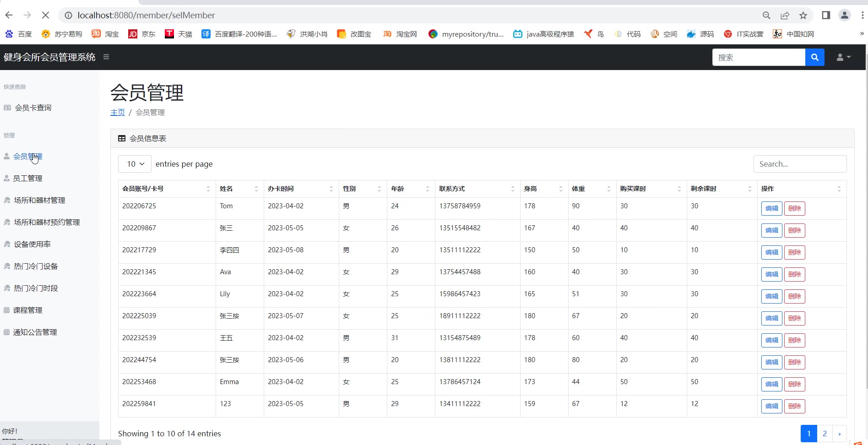
Task: Click 删除 button for Emma's row
Action: 794,384
